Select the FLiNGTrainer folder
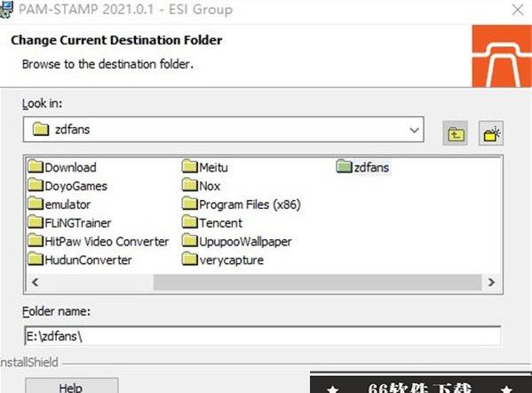 [x=69, y=223]
